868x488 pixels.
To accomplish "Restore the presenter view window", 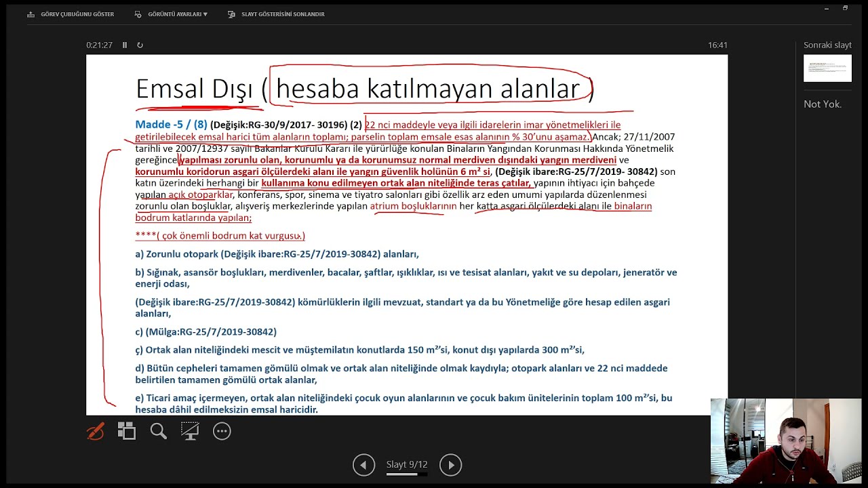I will pyautogui.click(x=846, y=8).
